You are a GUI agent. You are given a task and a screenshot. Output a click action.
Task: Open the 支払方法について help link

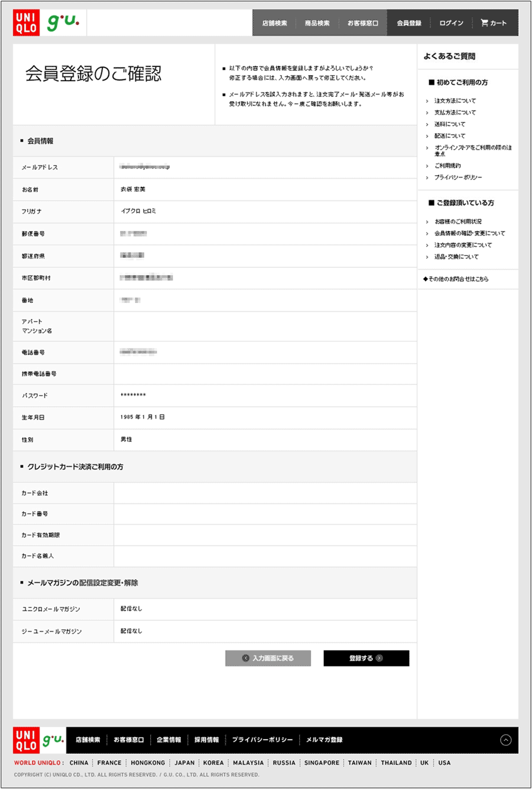[x=455, y=112]
